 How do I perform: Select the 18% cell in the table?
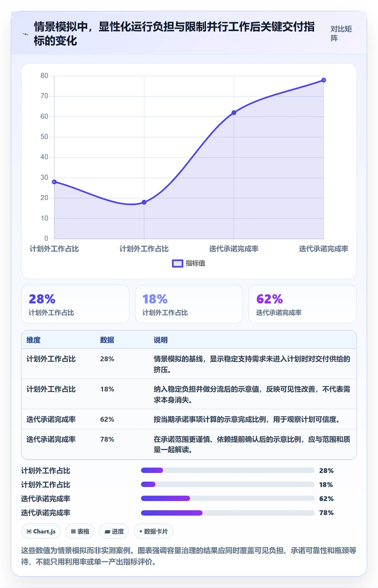(x=107, y=389)
